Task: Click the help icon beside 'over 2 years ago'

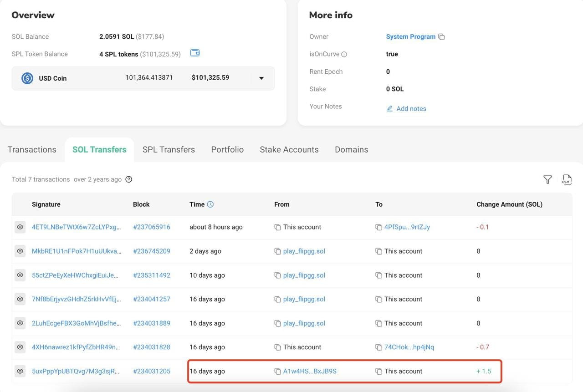Action: tap(129, 179)
